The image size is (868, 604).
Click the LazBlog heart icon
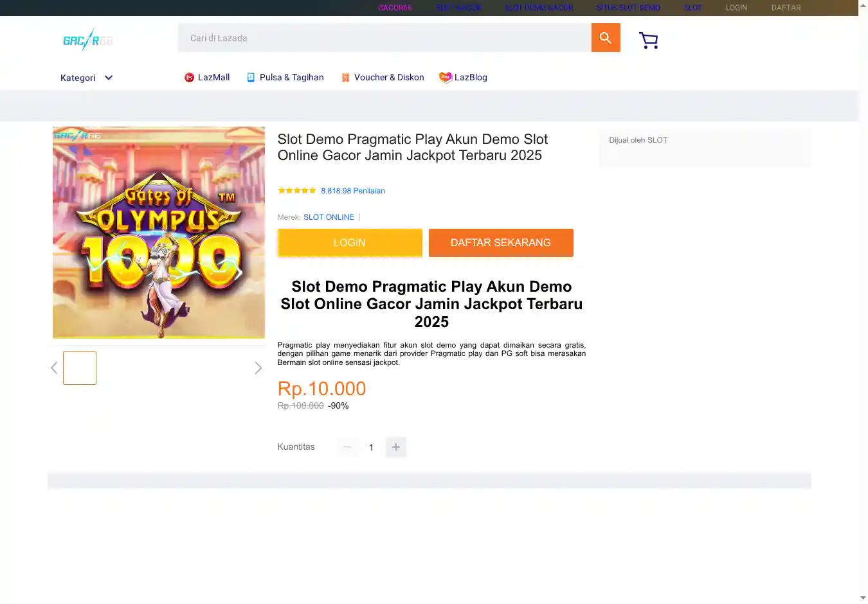(x=445, y=78)
